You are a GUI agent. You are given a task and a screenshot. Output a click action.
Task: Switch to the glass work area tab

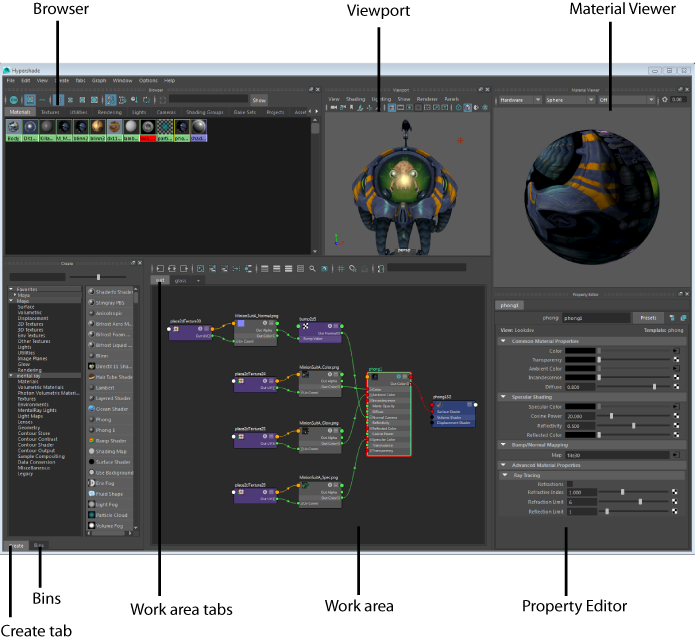point(180,281)
